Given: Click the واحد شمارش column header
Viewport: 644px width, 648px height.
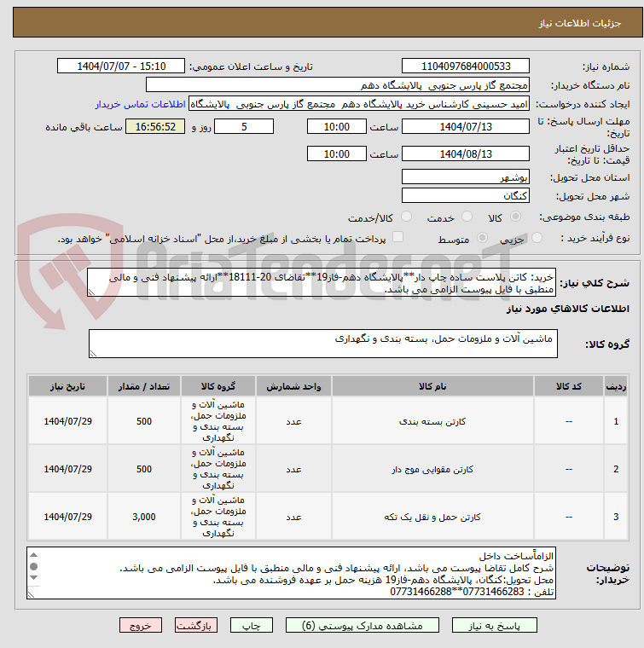Looking at the screenshot, I should 293,386.
